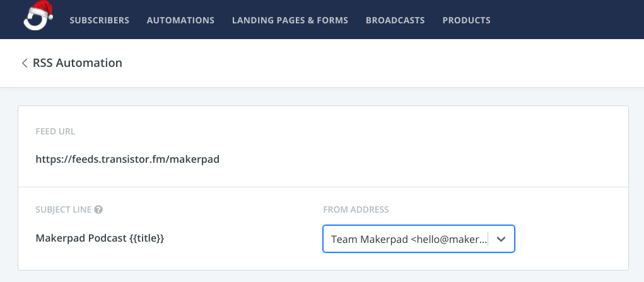The image size is (644, 282).
Task: Click the SUBJECT LINE label
Action: pyautogui.click(x=64, y=209)
